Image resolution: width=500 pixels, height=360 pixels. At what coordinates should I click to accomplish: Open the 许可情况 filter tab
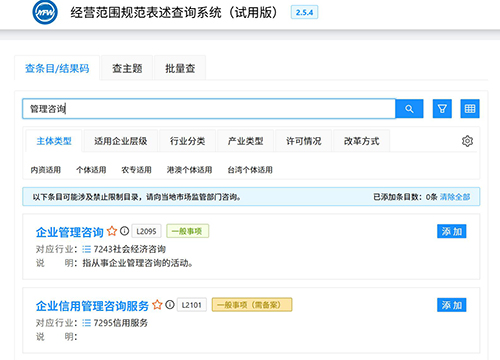coord(304,141)
